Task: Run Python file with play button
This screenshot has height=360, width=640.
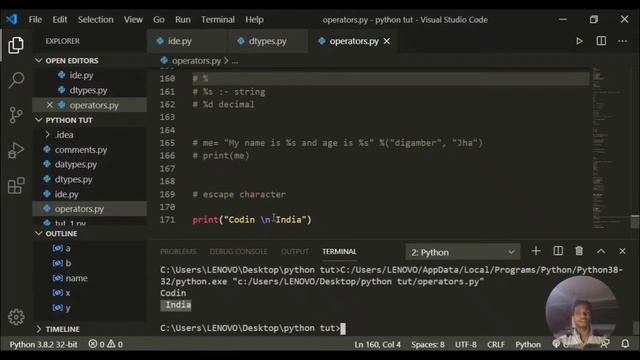Action: (x=579, y=41)
